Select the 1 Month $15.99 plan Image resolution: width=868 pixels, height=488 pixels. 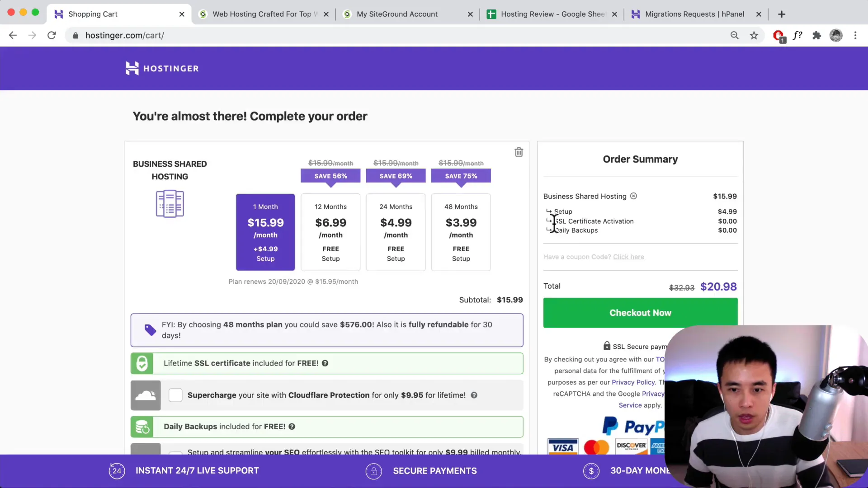tap(265, 232)
